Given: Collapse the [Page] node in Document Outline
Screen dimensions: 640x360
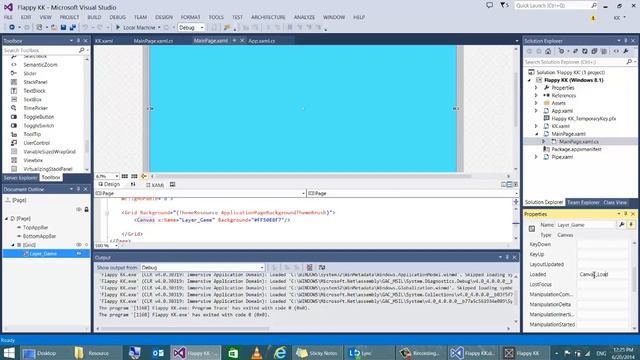Looking at the screenshot, I should pyautogui.click(x=7, y=219).
